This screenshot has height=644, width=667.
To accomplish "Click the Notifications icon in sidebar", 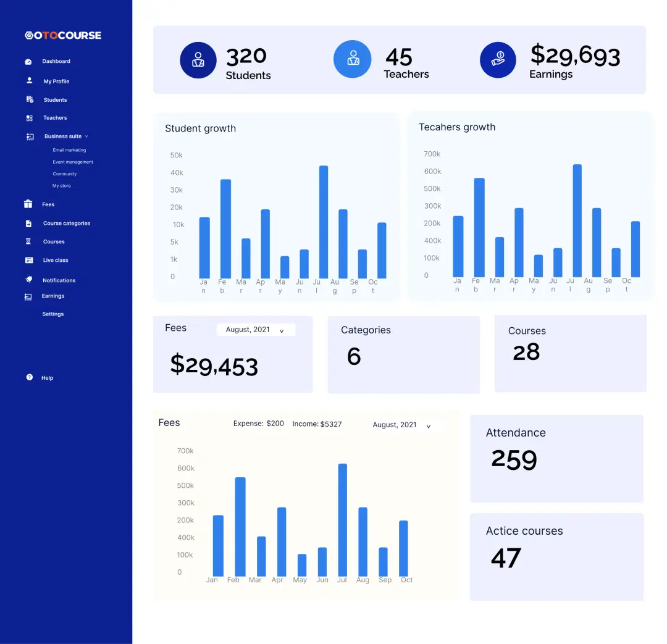I will tap(29, 280).
